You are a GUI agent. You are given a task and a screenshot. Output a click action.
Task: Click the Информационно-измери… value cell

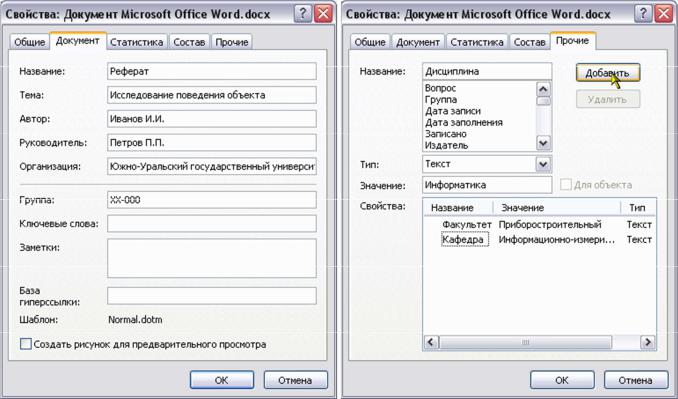click(556, 239)
